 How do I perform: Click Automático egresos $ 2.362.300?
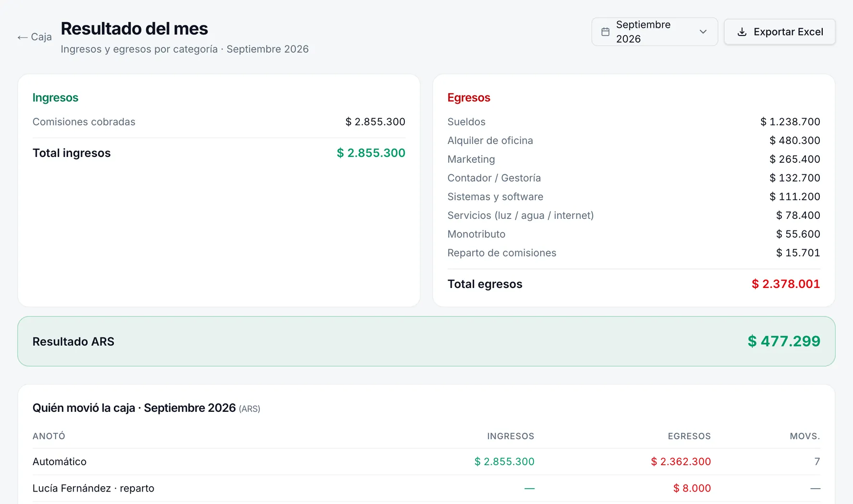[x=681, y=462]
